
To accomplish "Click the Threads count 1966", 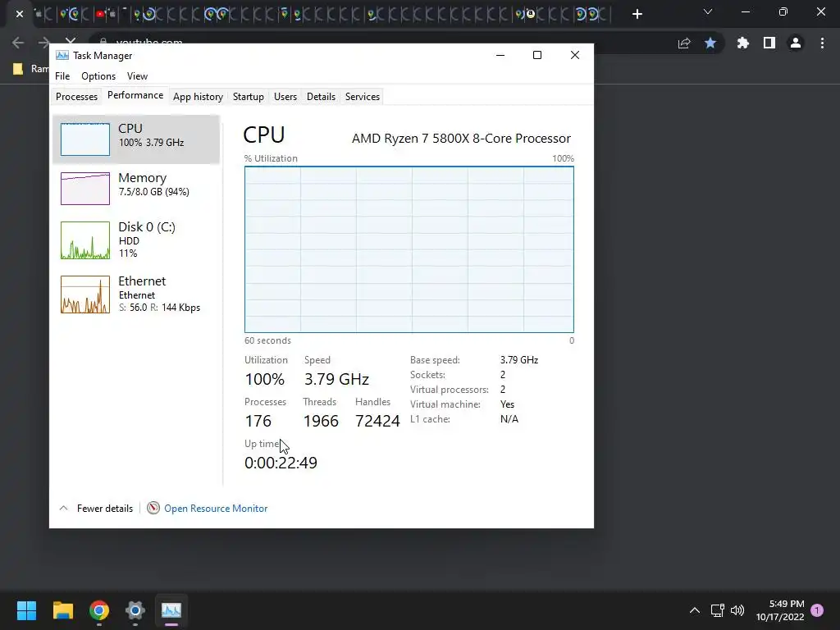I will pyautogui.click(x=321, y=421).
